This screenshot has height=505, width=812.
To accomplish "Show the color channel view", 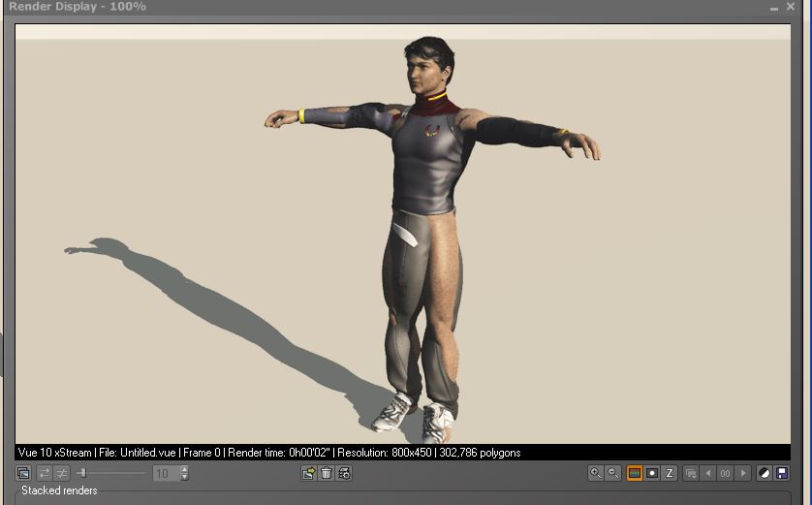I will tap(635, 473).
